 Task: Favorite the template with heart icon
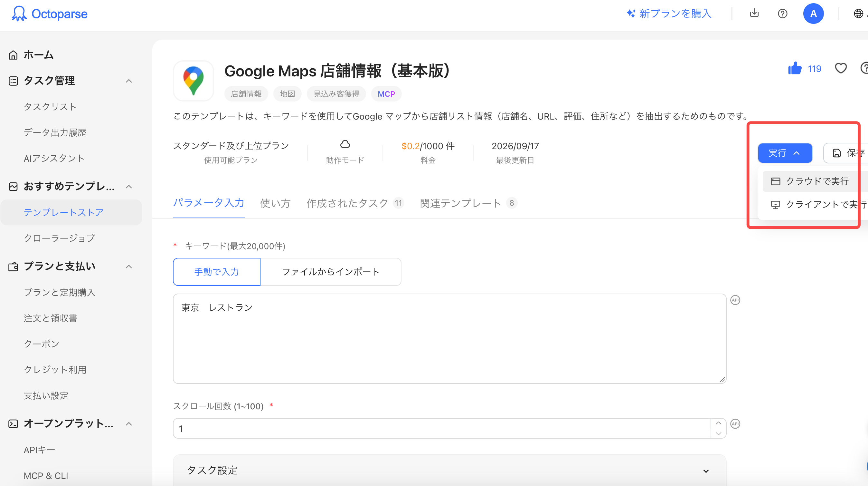coord(841,68)
